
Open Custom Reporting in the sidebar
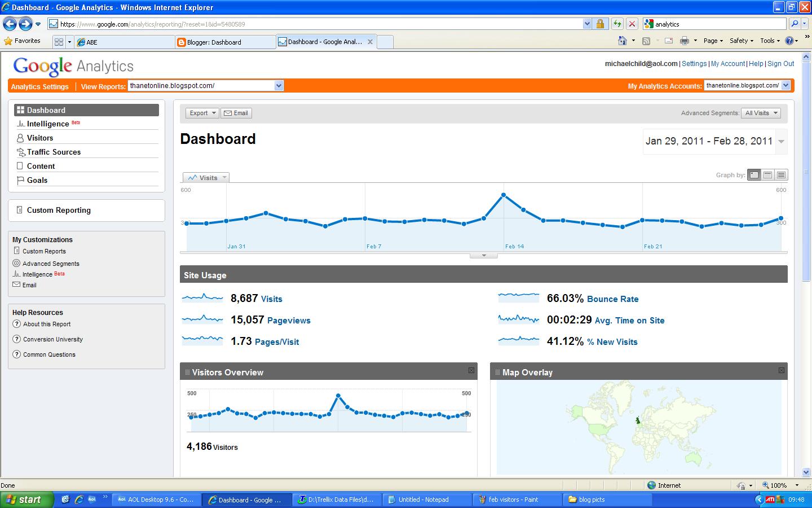59,210
